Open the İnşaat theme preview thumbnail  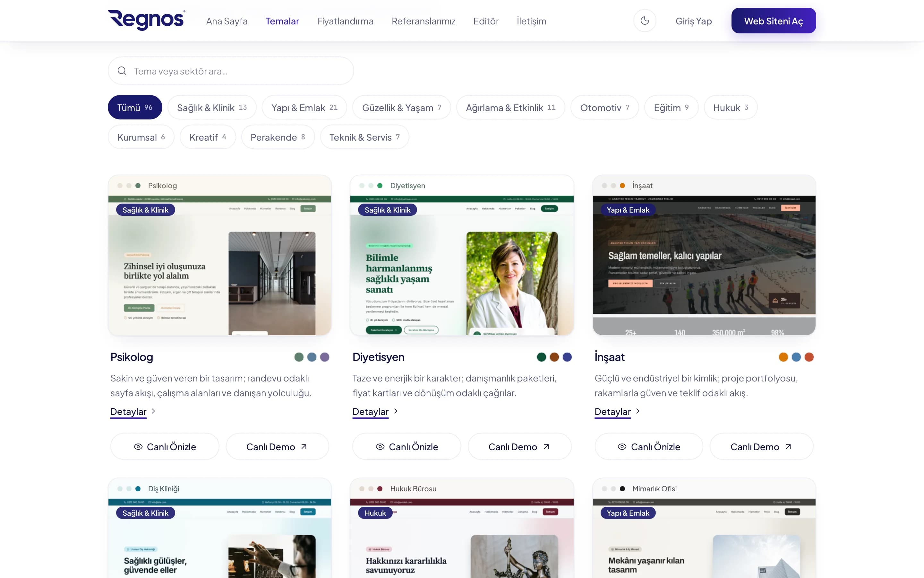point(704,255)
